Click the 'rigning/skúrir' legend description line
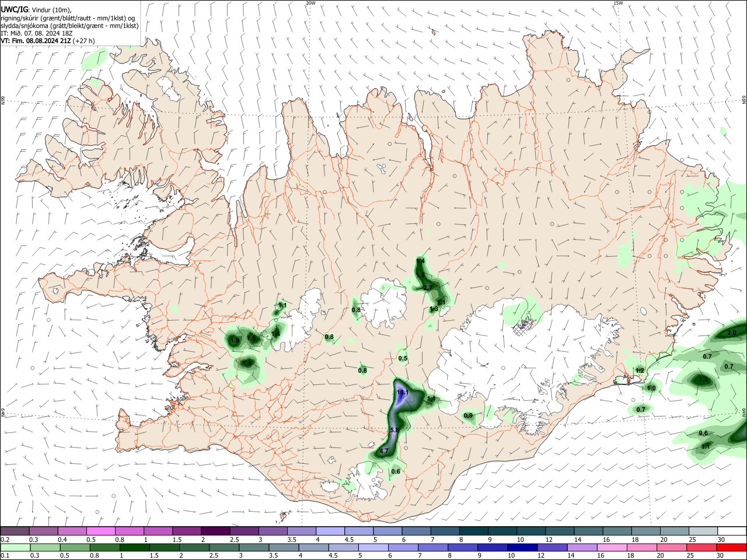 point(68,18)
